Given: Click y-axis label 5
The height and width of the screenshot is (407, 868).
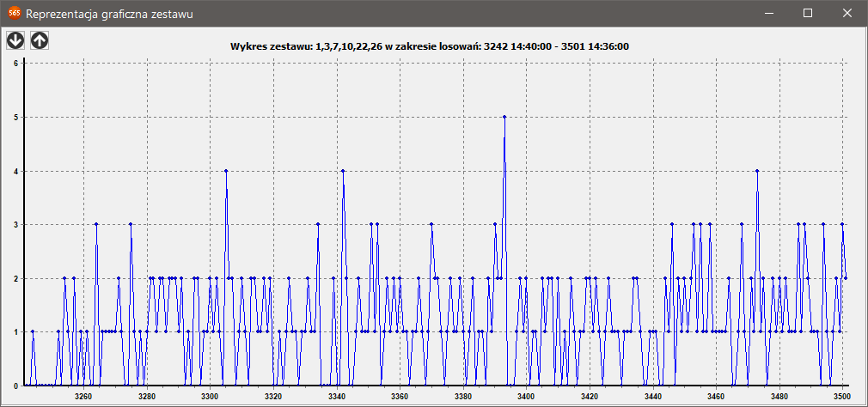Looking at the screenshot, I should coord(16,118).
